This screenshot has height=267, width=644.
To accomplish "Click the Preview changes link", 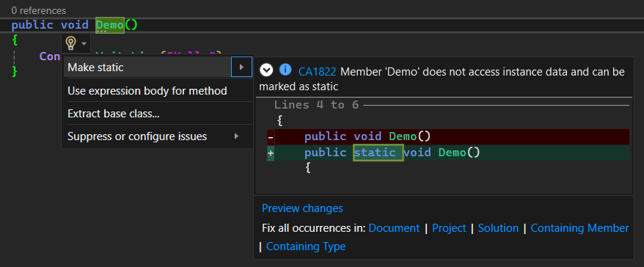I will (x=302, y=208).
